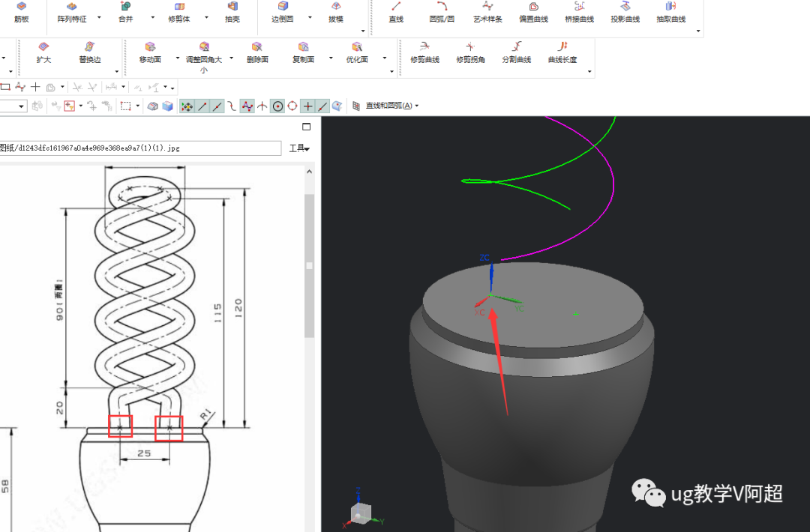This screenshot has height=532, width=810.
Task: Select the 修剪曲线 trim curve tool
Action: pyautogui.click(x=424, y=53)
